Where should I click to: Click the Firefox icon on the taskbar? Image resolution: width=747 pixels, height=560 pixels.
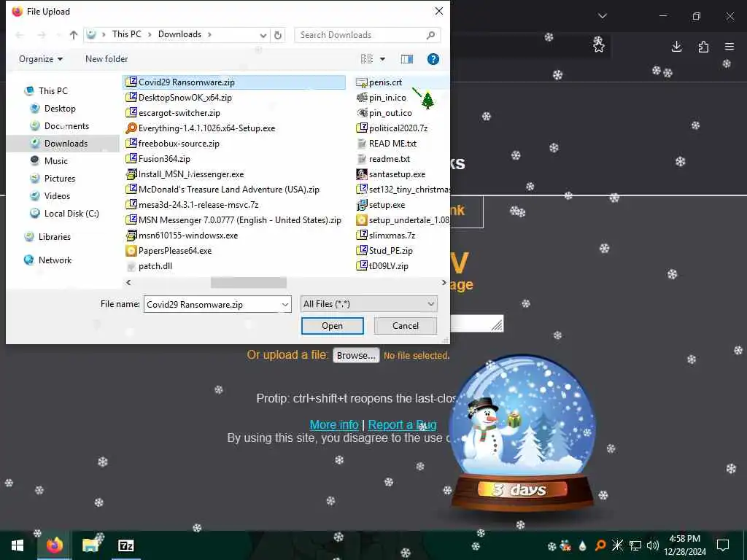coord(54,545)
